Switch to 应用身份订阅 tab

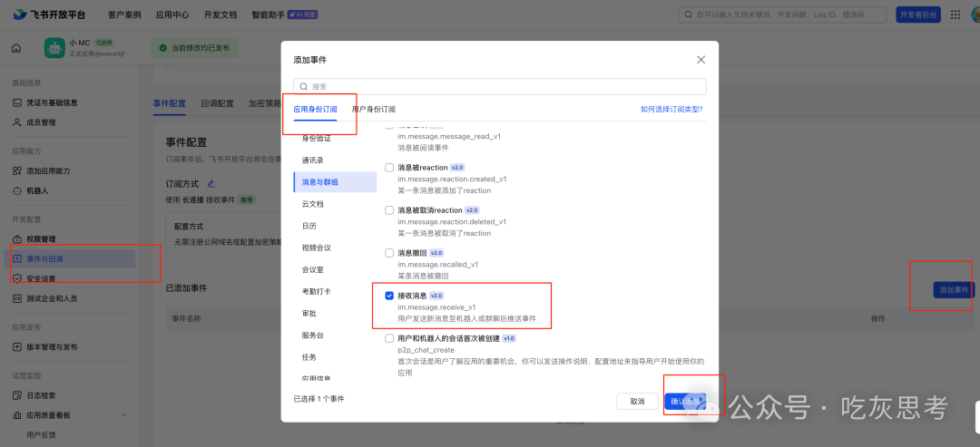click(315, 109)
